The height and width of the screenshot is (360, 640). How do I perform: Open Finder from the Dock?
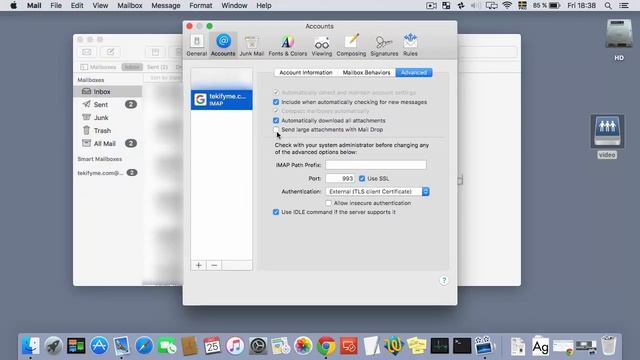pos(31,346)
